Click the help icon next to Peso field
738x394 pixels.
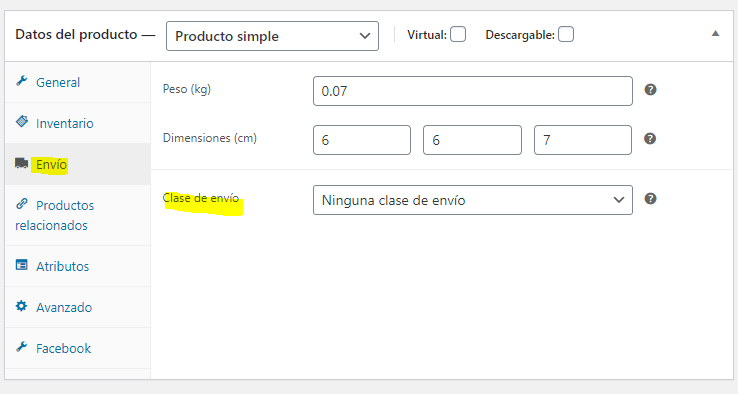650,89
